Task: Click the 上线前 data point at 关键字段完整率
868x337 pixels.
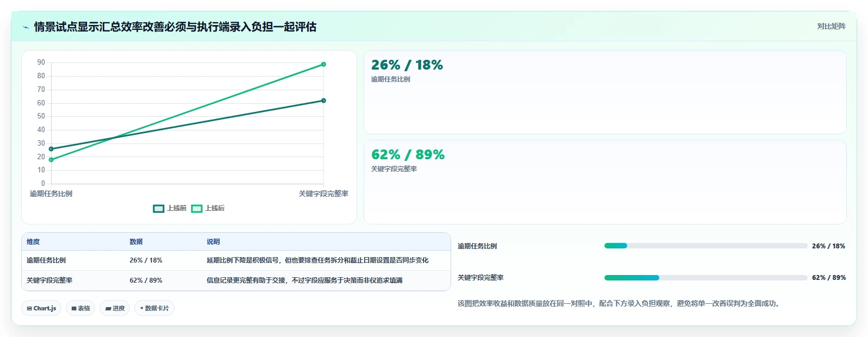Action: coord(323,101)
